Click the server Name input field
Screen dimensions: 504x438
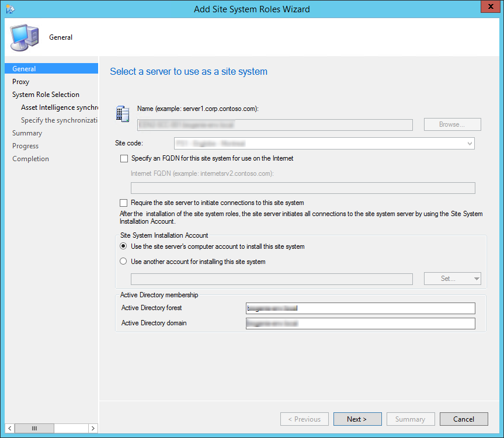[275, 124]
